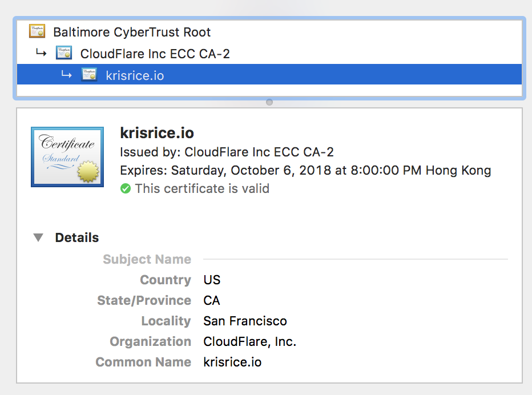Click the 'Issued by: CloudFlare Inc ECC CA-2' line
Image resolution: width=532 pixels, height=395 pixels.
(x=227, y=152)
